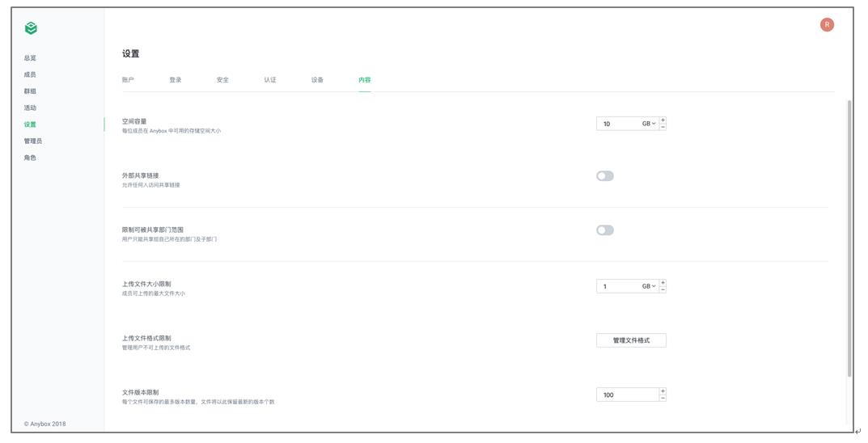Decrease 空间容量 with minus stepper
Screen dimensions: 868x443
tap(663, 127)
